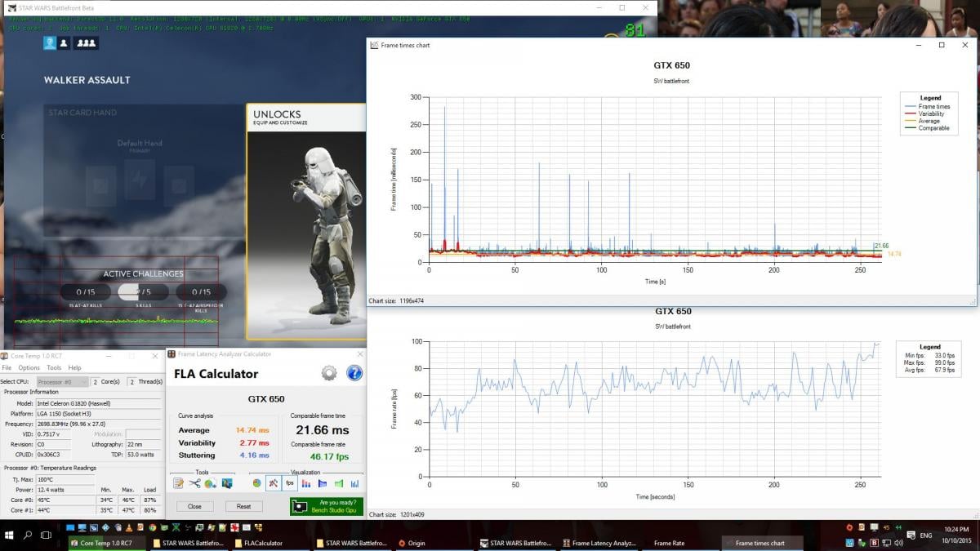Image resolution: width=980 pixels, height=551 pixels.
Task: Click the ENG language indicator
Action: click(x=926, y=535)
